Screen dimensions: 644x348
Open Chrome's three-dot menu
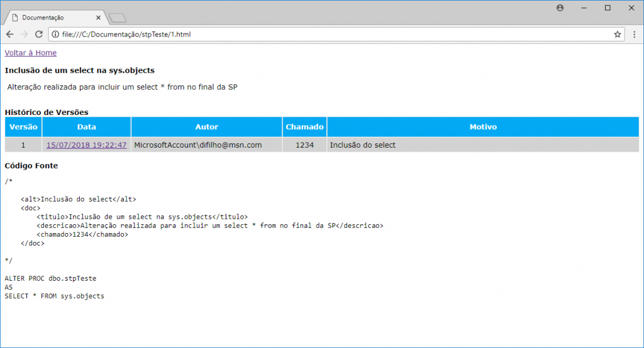[633, 35]
